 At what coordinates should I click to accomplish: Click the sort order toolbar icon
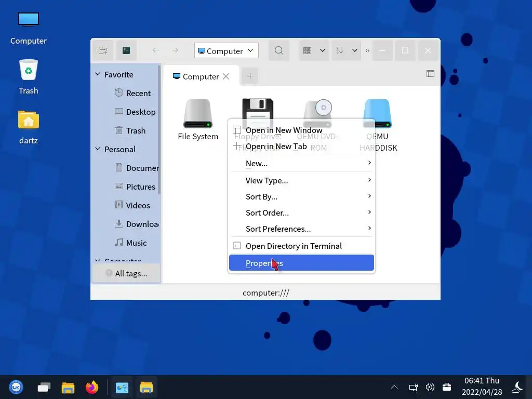point(340,50)
